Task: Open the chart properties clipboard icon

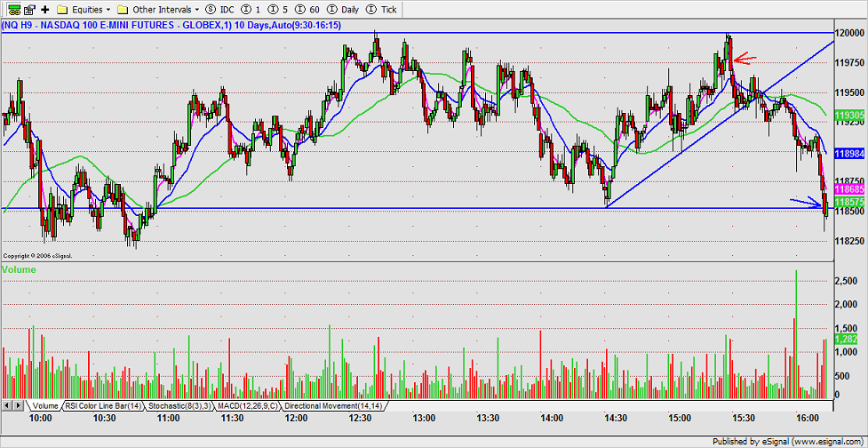Action: point(29,10)
